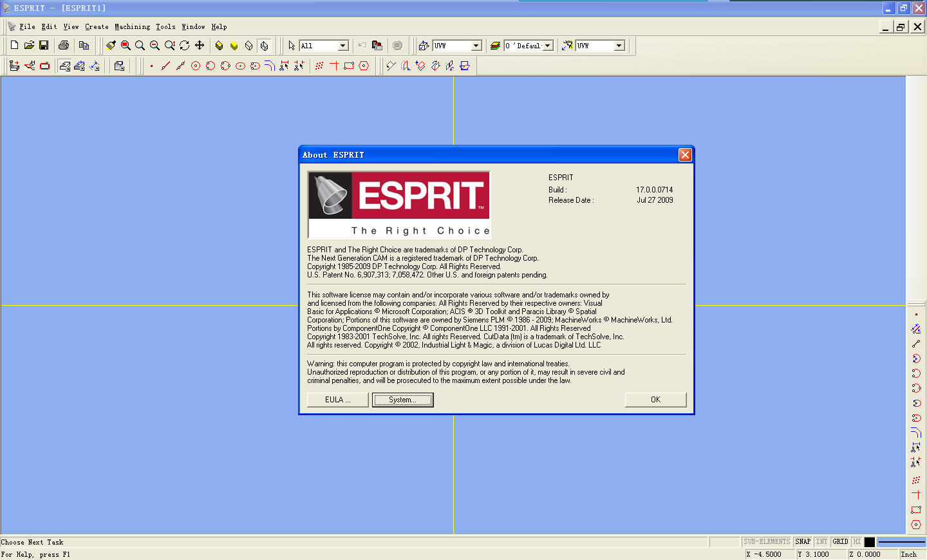The image size is (927, 560).
Task: Click the work plane icon beside first UVW box
Action: (x=424, y=46)
